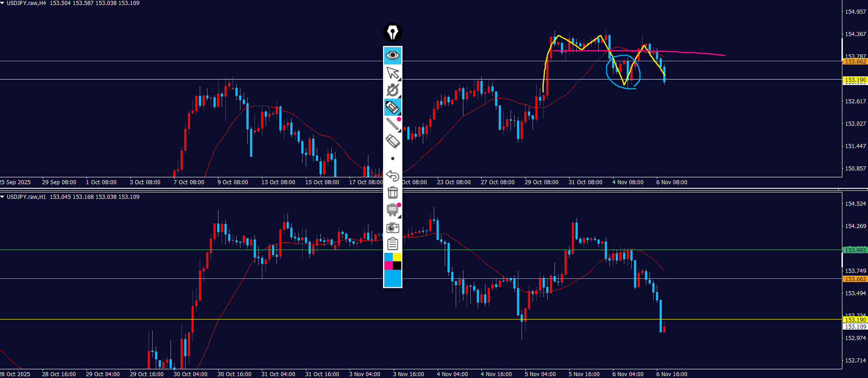Pick the black color swatch

coord(397,266)
